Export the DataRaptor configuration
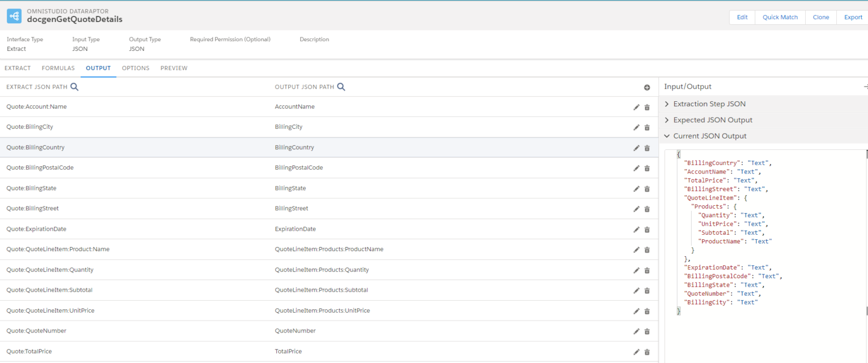The height and width of the screenshot is (363, 868). [x=853, y=17]
